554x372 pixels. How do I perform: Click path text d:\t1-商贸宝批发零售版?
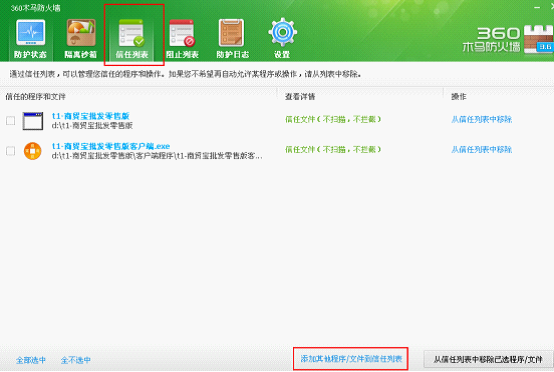92,125
